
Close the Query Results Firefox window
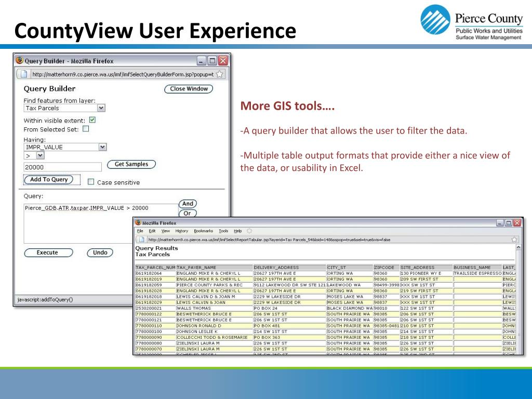(517, 222)
